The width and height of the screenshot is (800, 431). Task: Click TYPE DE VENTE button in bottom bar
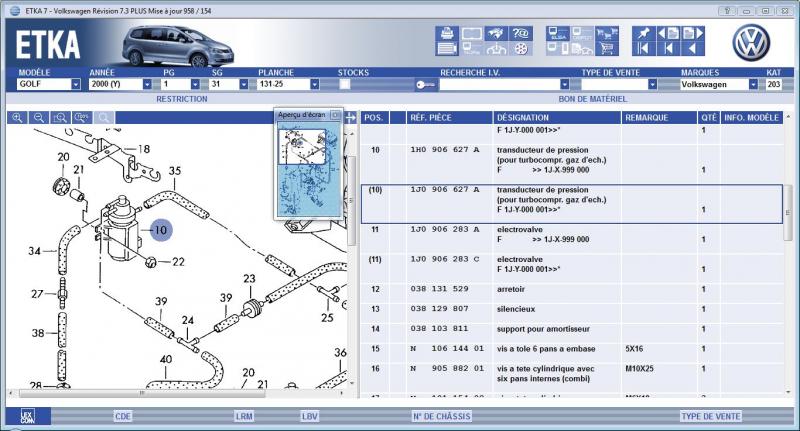coord(711,417)
